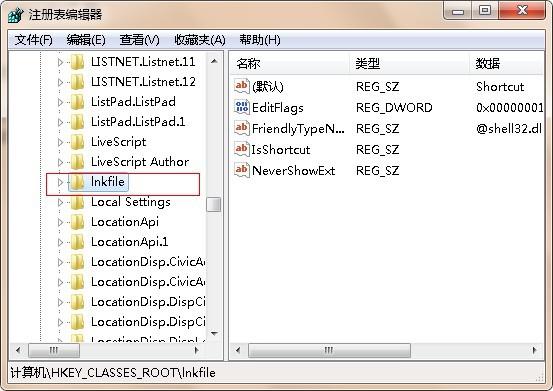This screenshot has width=553, height=391.
Task: Click the (默认) string value icon
Action: click(242, 86)
